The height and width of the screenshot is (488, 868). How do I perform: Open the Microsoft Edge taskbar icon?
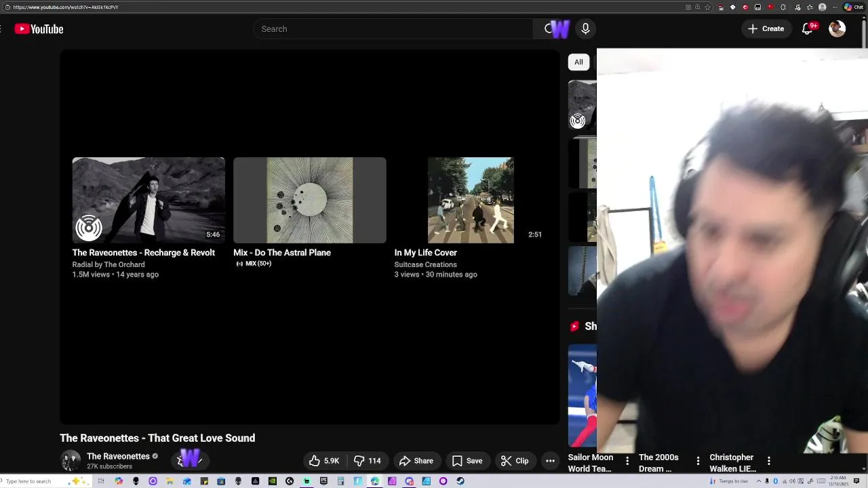point(374,481)
